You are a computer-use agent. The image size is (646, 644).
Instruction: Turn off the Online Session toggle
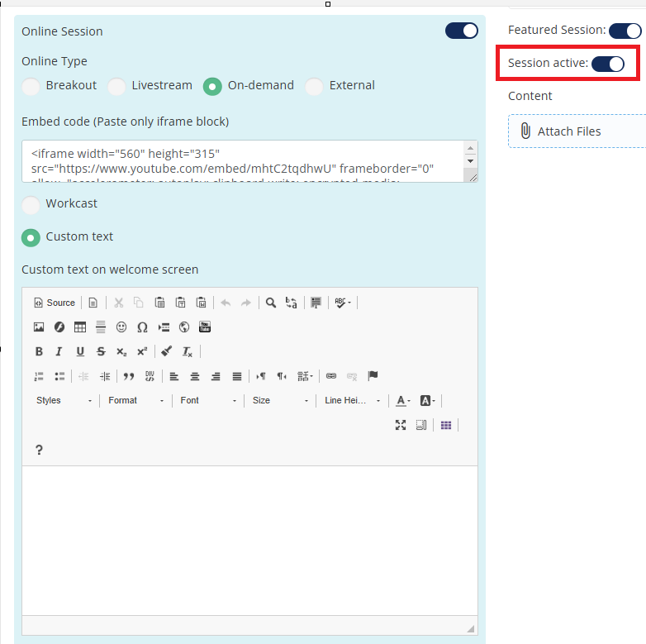461,31
